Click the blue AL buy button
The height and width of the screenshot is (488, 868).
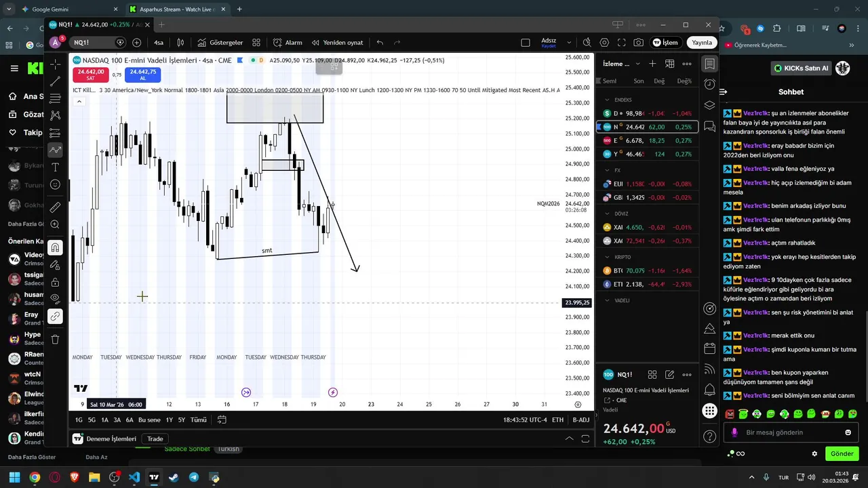tap(143, 75)
